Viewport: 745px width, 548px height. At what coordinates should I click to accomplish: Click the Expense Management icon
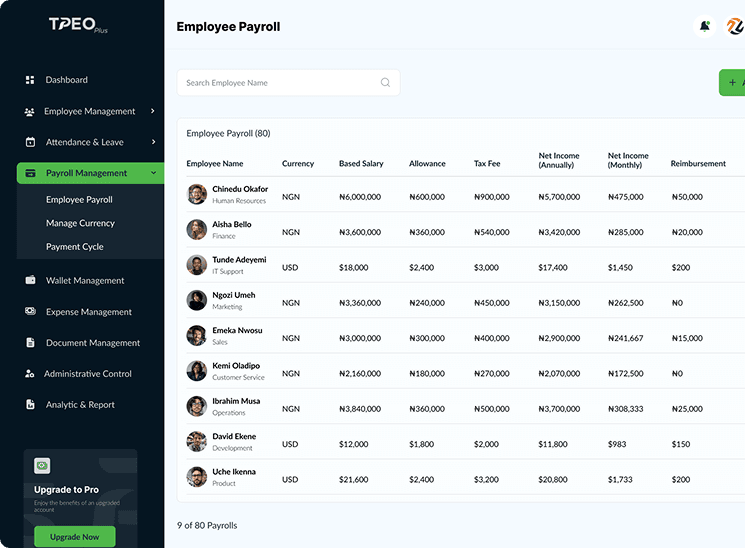coord(30,312)
